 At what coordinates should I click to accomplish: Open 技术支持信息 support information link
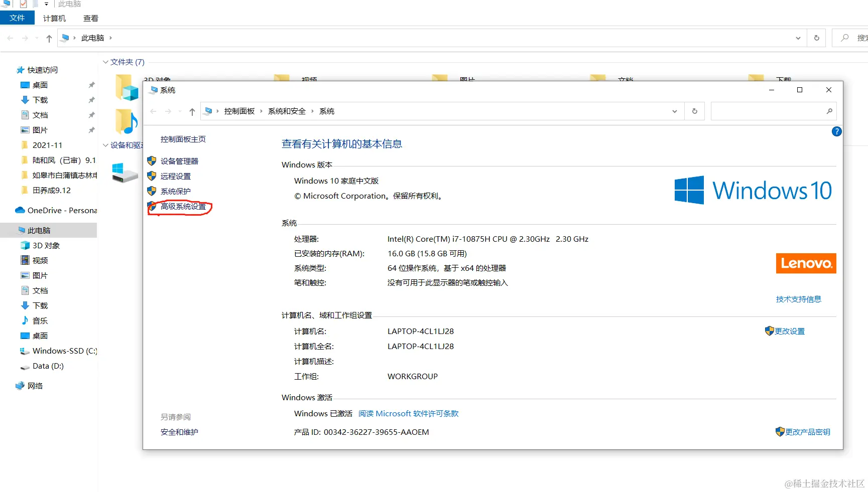[x=799, y=299]
